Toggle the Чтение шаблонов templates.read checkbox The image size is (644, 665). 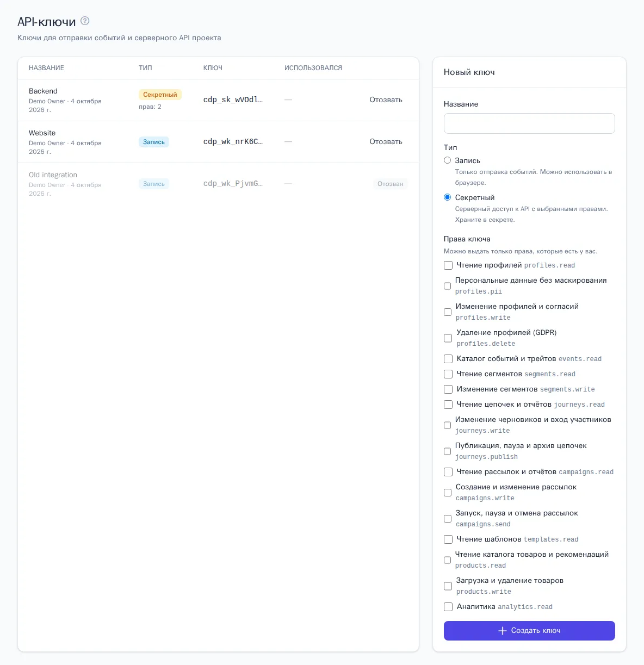pos(448,539)
